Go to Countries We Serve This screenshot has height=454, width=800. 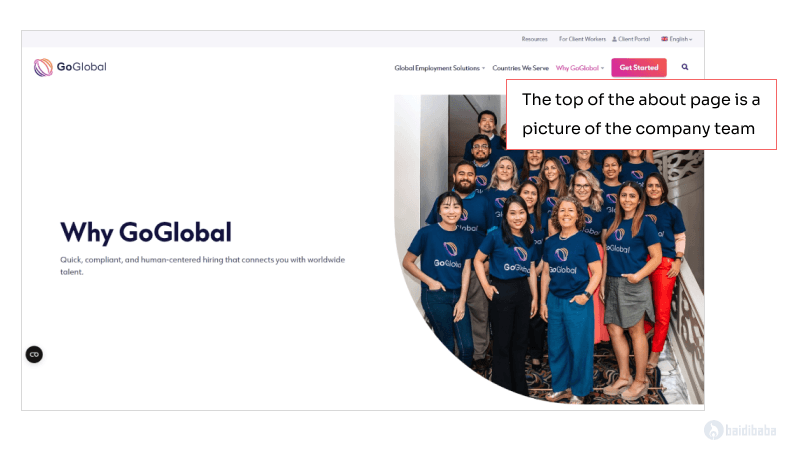520,68
